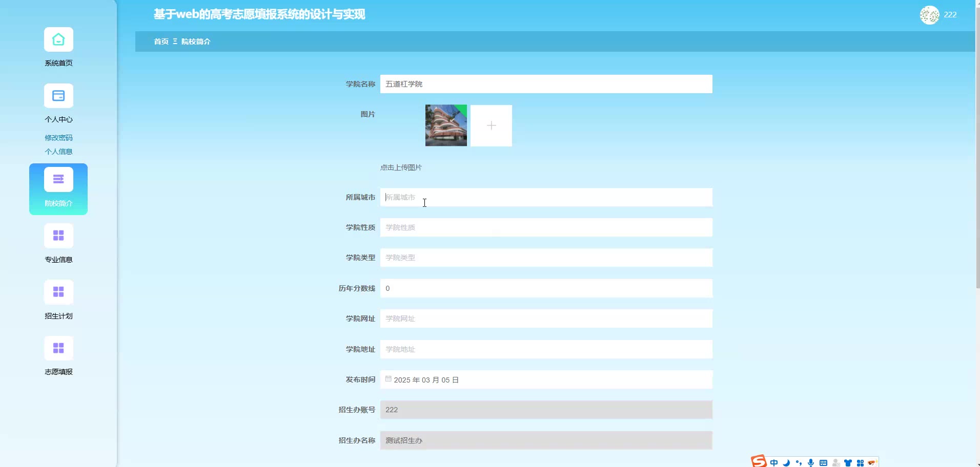
Task: Click the plus tile to upload image
Action: click(x=491, y=125)
